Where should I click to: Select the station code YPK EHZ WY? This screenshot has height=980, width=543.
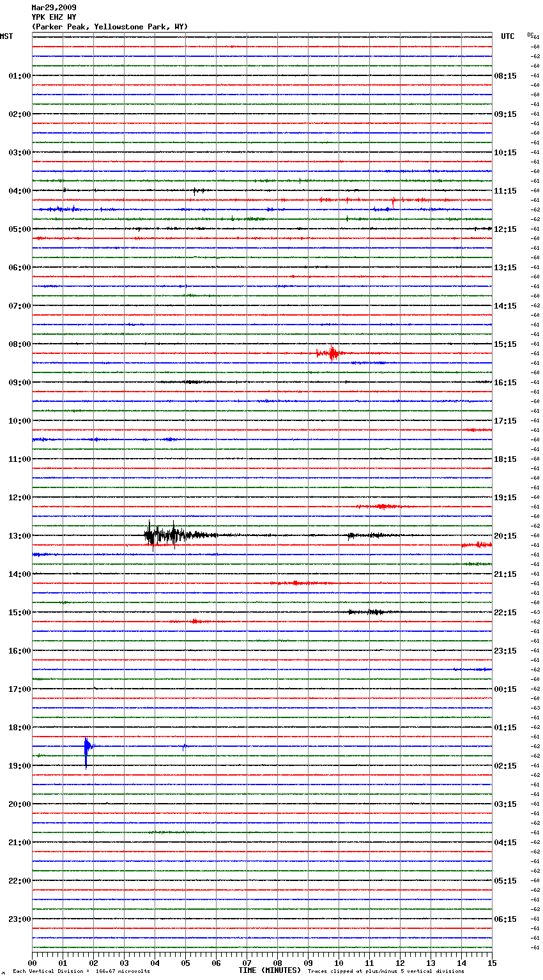pyautogui.click(x=54, y=17)
